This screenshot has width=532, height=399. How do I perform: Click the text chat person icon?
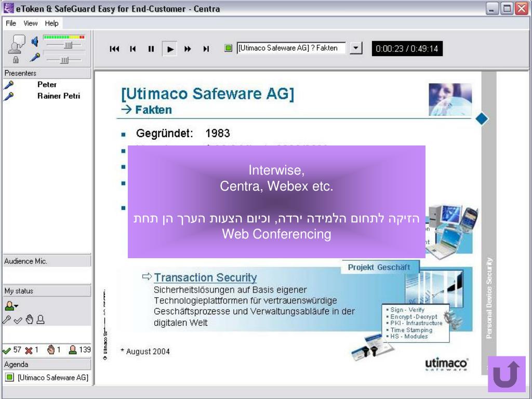pos(16,44)
